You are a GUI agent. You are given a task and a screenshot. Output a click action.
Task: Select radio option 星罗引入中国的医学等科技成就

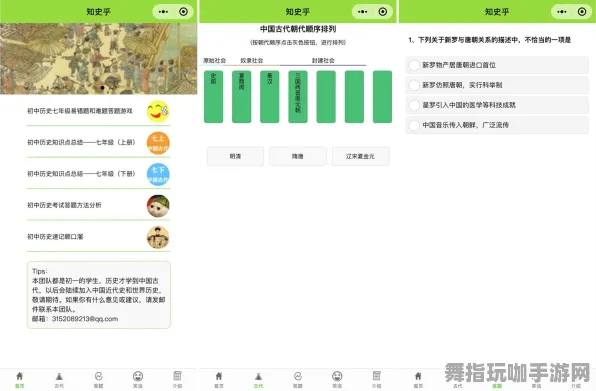[x=497, y=105]
